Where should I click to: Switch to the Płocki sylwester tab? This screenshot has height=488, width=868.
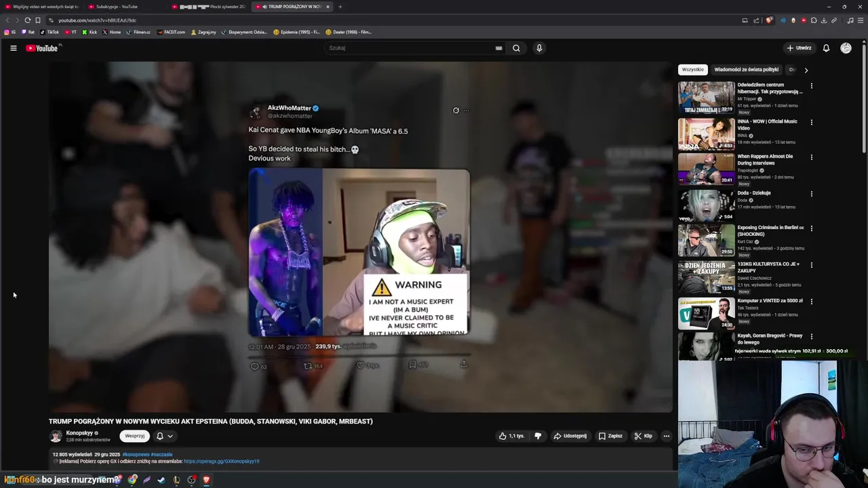[x=210, y=7]
